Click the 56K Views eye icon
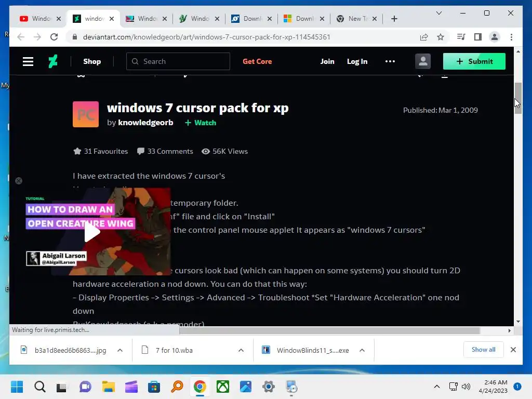 pos(206,151)
